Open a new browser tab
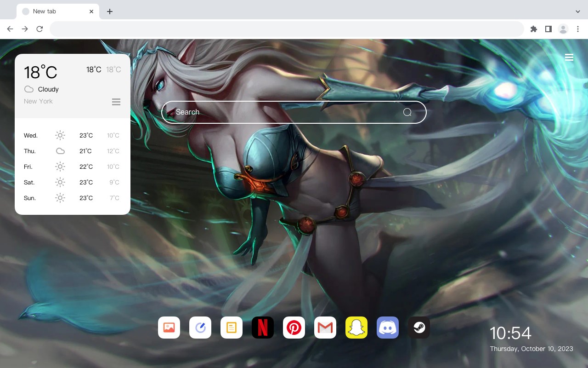Screen dimensions: 588x368 point(109,11)
